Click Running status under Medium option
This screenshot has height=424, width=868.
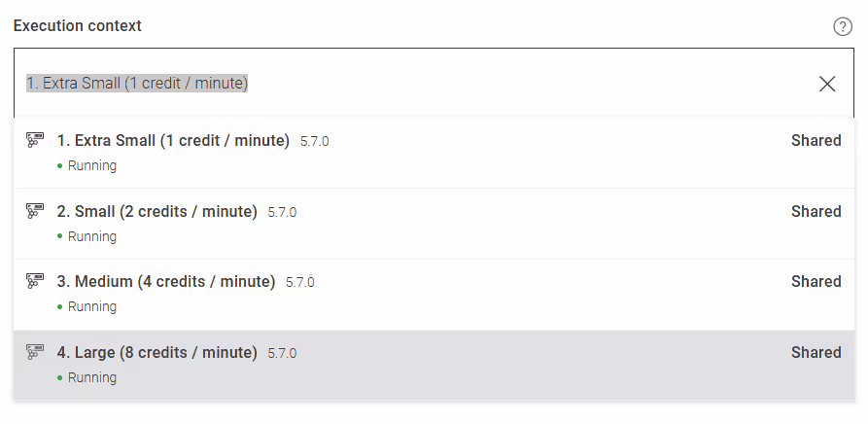click(91, 306)
